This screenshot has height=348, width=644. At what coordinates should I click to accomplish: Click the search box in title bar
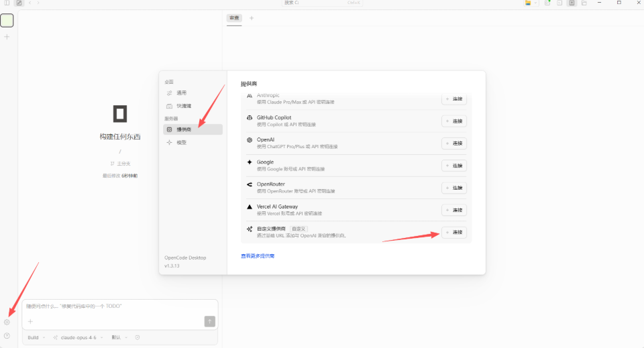[323, 3]
